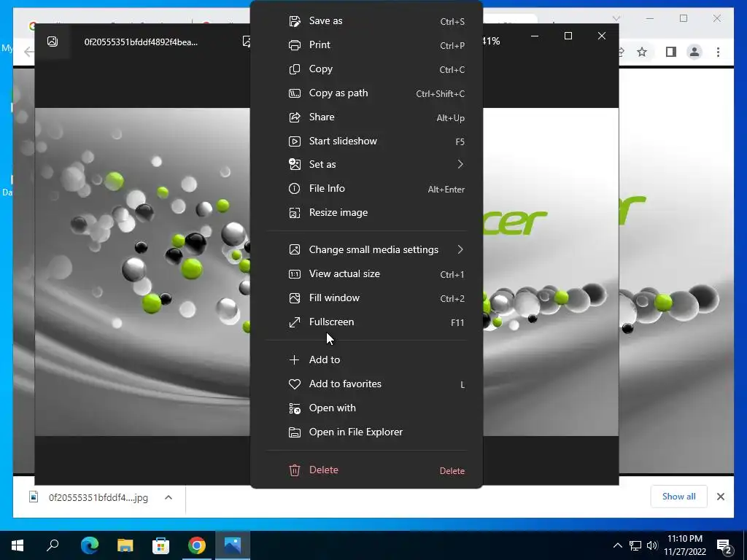The height and width of the screenshot is (560, 747).
Task: Open Microsoft Store from taskbar
Action: click(x=160, y=545)
